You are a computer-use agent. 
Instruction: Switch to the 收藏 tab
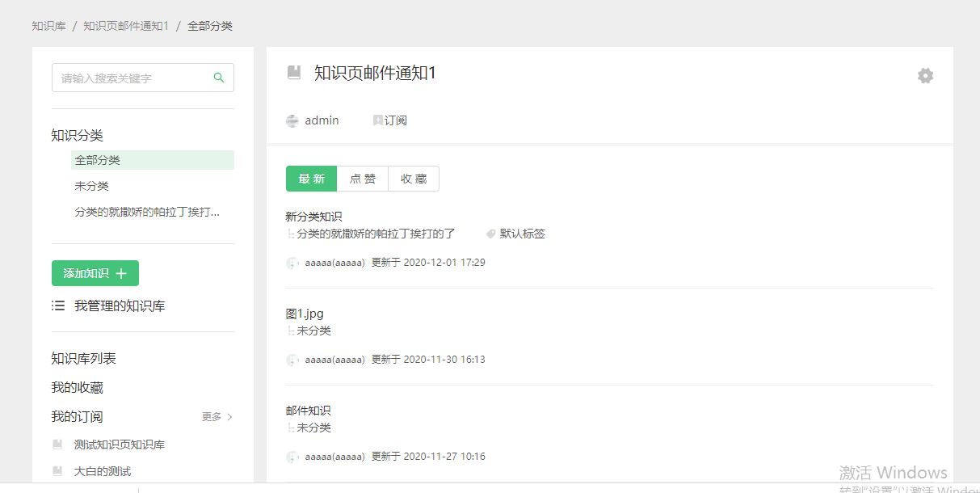point(414,179)
